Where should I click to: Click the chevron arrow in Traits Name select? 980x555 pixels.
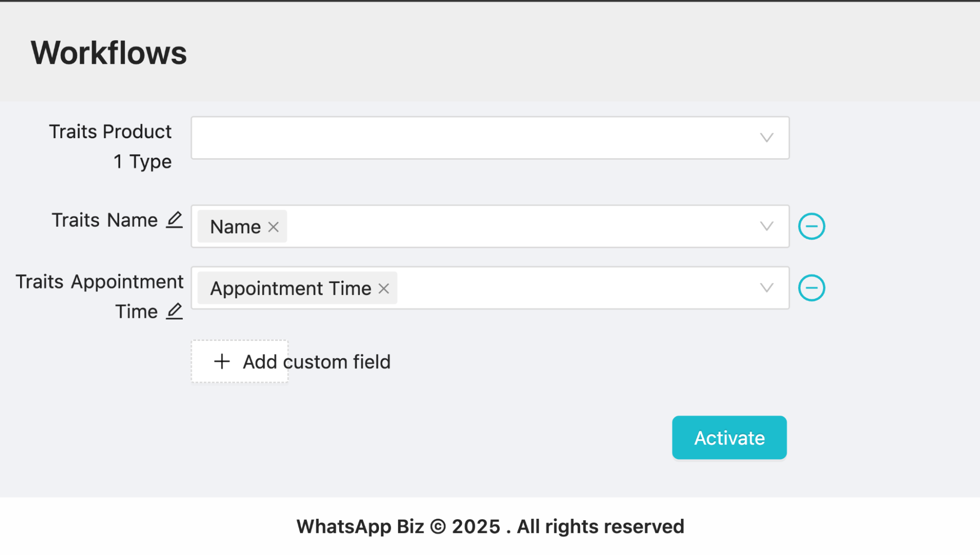click(x=767, y=226)
